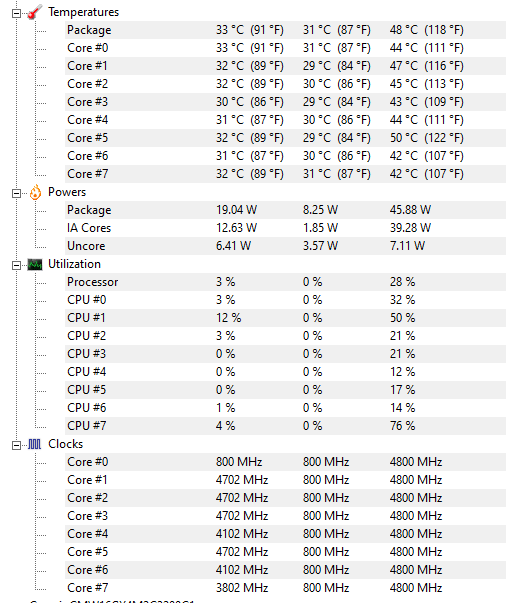Collapse the Clocks tree node
Screen dimensions: 506x603
point(16,445)
